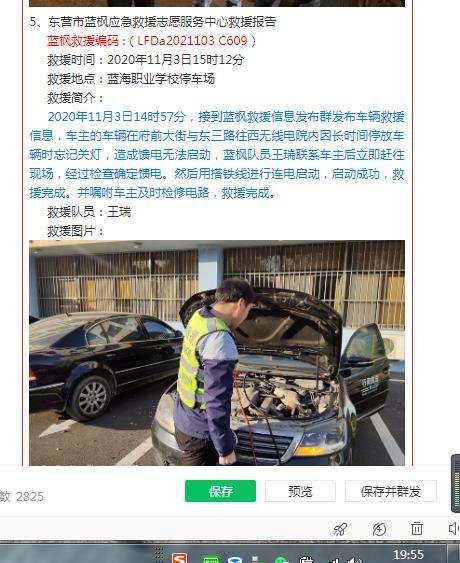460x563 pixels.
Task: Click the trash bin delete icon
Action: [417, 529]
